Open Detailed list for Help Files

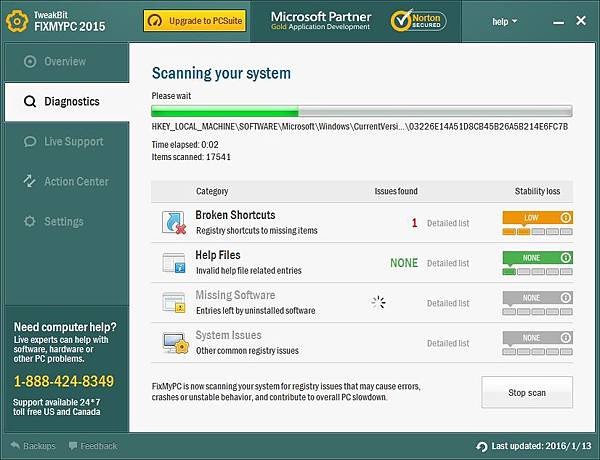(x=448, y=263)
